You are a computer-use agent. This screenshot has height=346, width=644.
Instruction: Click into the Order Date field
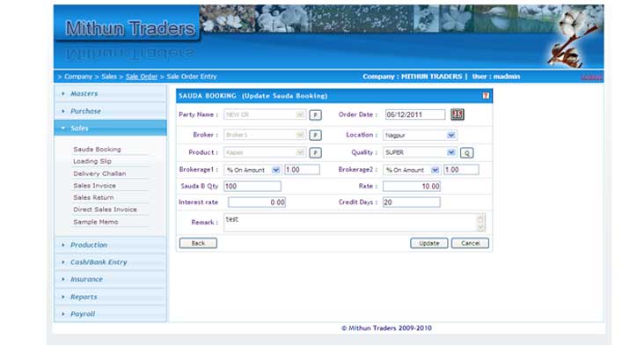tap(415, 114)
